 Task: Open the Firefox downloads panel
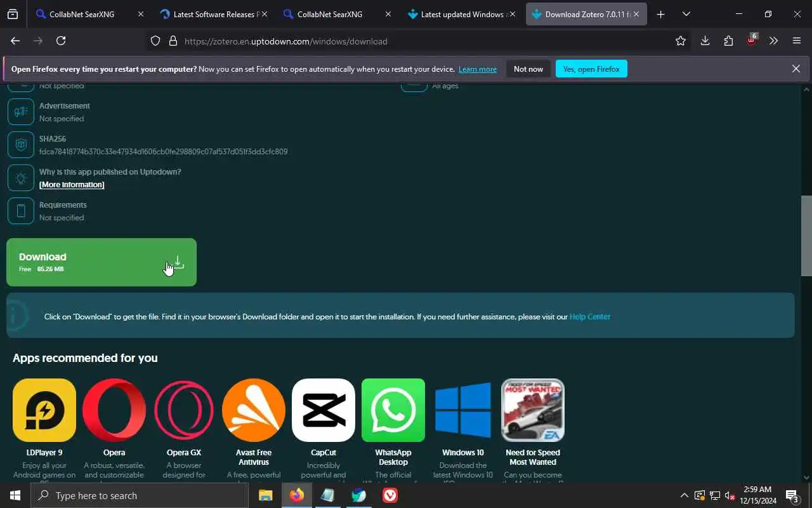click(705, 41)
